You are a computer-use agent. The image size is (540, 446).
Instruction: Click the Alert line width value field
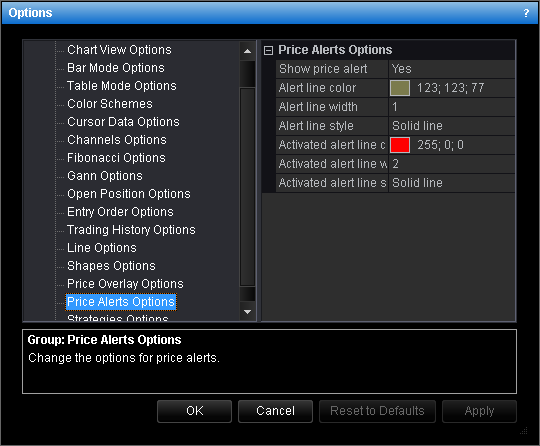(451, 107)
